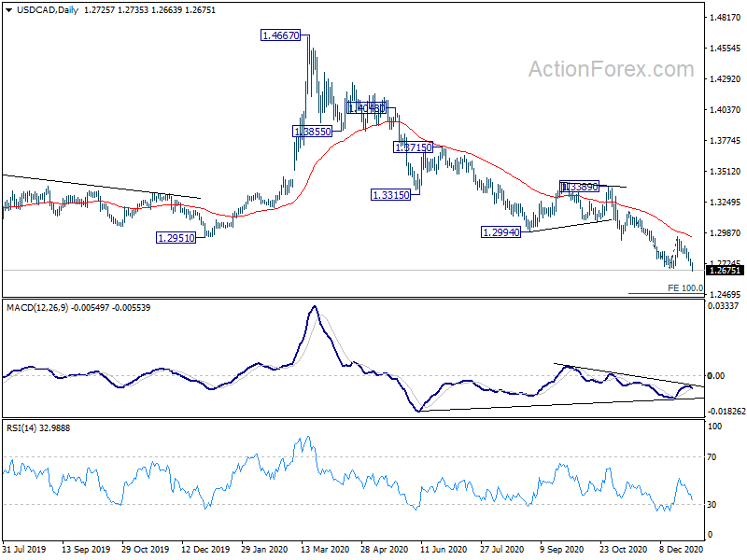Click the dropdown triangle next to USDCAD,Daily
The image size is (747, 560).
[9, 10]
